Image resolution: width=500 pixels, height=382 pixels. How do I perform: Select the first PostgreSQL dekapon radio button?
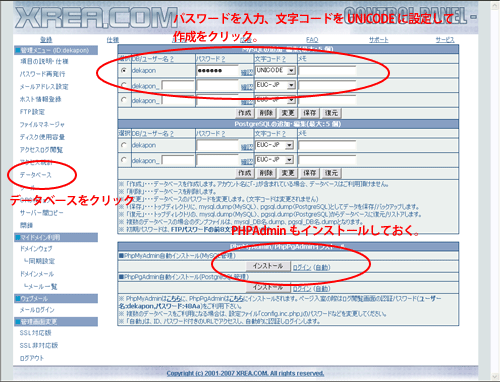(124, 145)
